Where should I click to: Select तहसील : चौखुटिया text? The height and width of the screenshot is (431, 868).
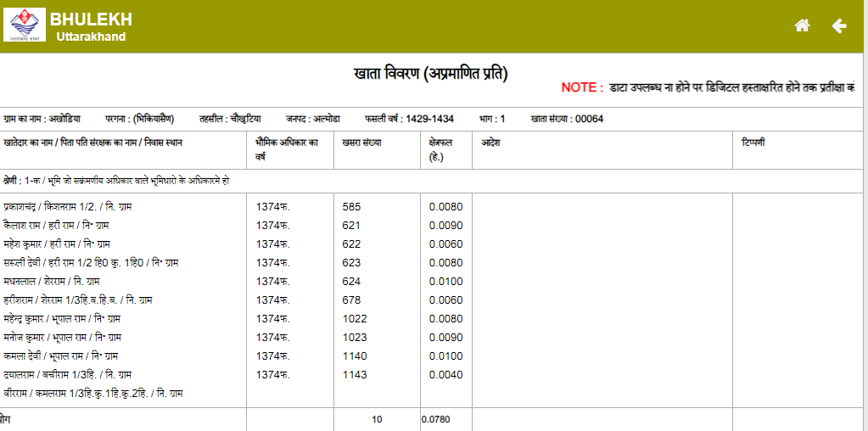click(230, 119)
